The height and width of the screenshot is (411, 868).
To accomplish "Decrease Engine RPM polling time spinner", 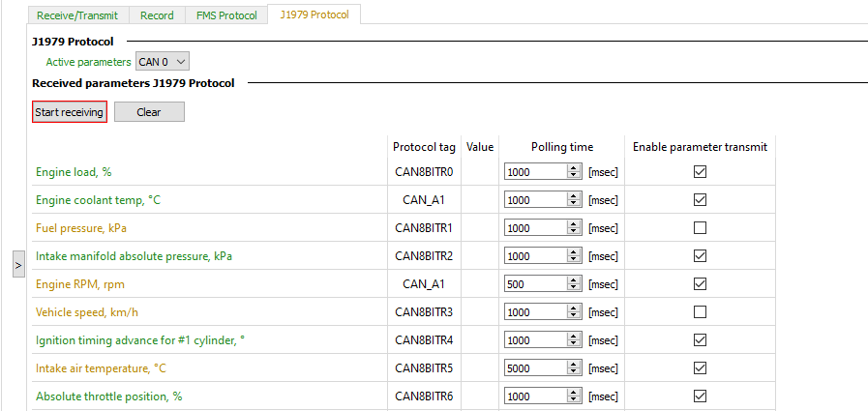I will click(573, 288).
